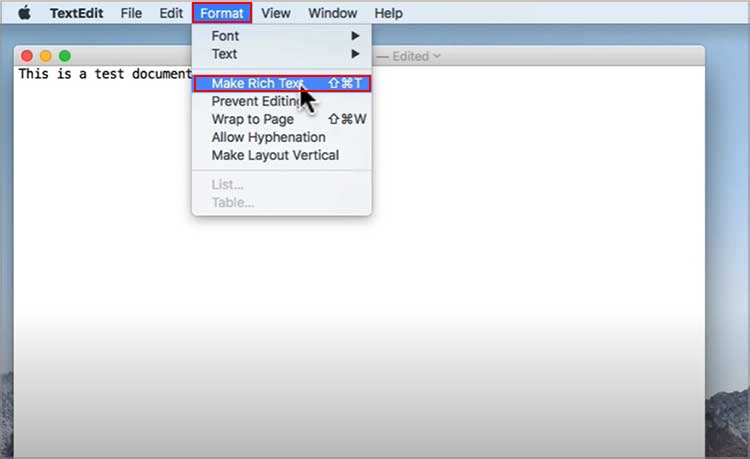Viewport: 750px width, 459px height.
Task: Click the yellow minimize window button
Action: click(x=45, y=56)
